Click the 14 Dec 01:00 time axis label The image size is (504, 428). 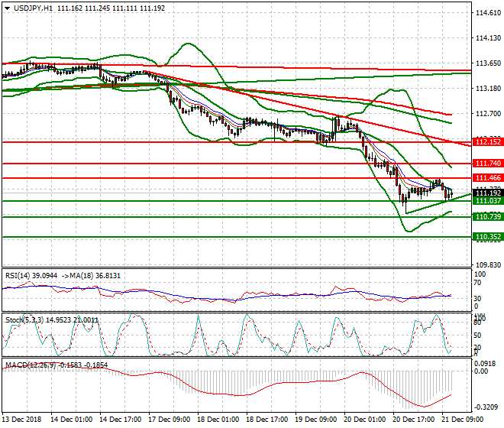pos(71,420)
